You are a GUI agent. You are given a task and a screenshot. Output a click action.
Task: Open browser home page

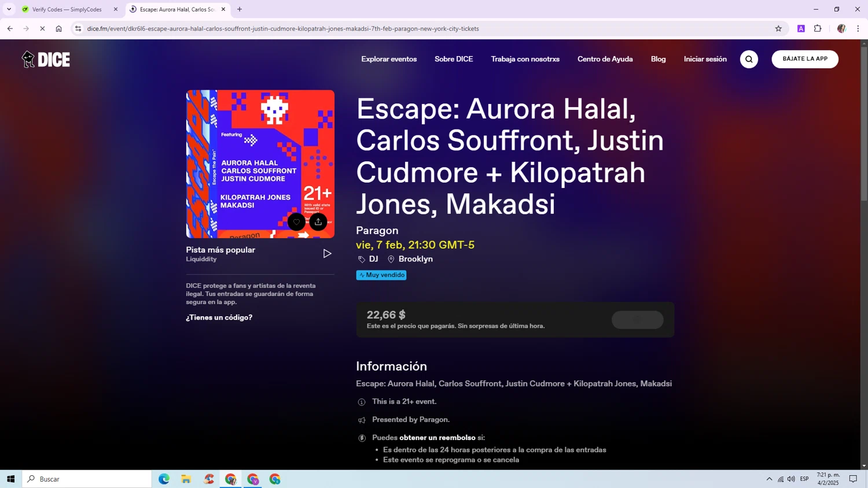58,28
